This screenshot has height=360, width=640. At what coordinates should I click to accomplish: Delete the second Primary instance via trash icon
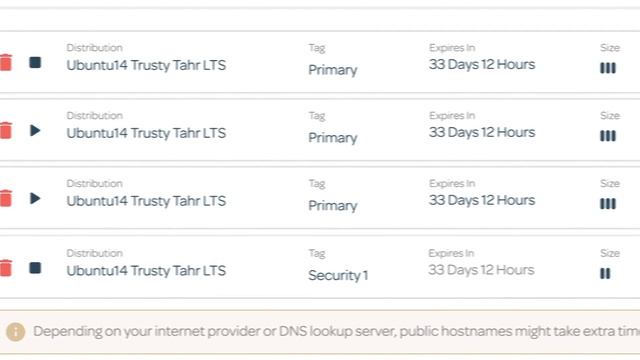coord(6,131)
